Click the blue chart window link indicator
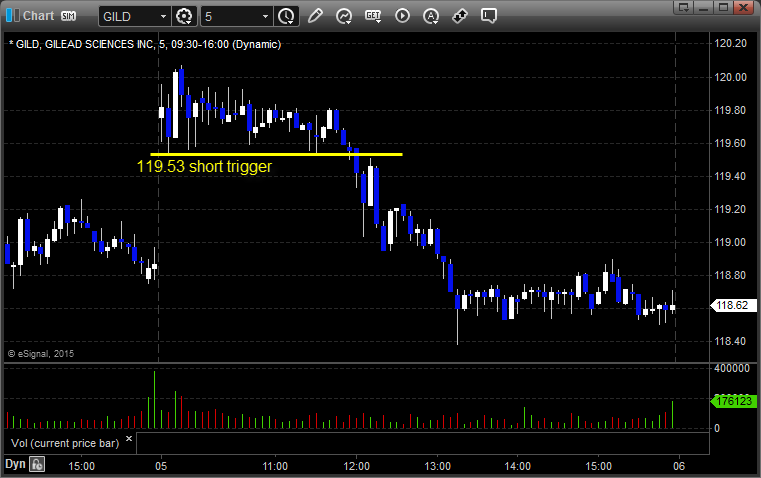This screenshot has width=761, height=478. pos(13,16)
